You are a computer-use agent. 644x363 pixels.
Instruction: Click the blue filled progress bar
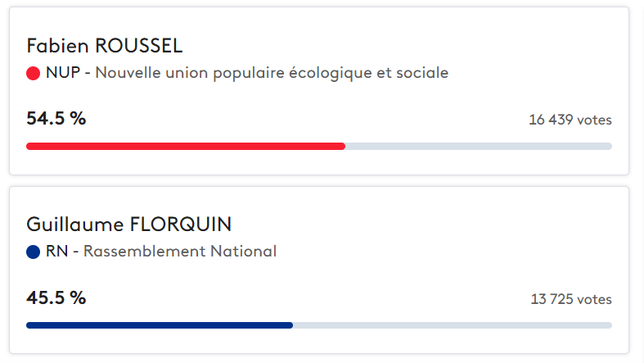click(x=160, y=325)
